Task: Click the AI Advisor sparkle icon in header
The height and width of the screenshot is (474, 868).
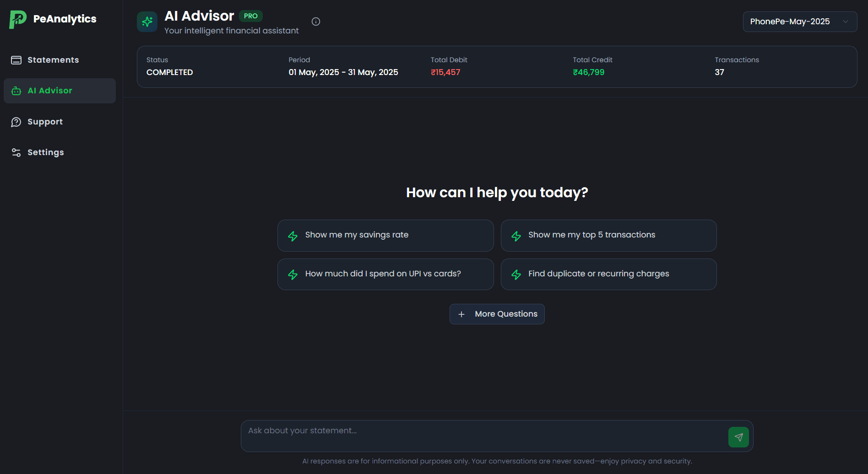Action: [x=147, y=22]
